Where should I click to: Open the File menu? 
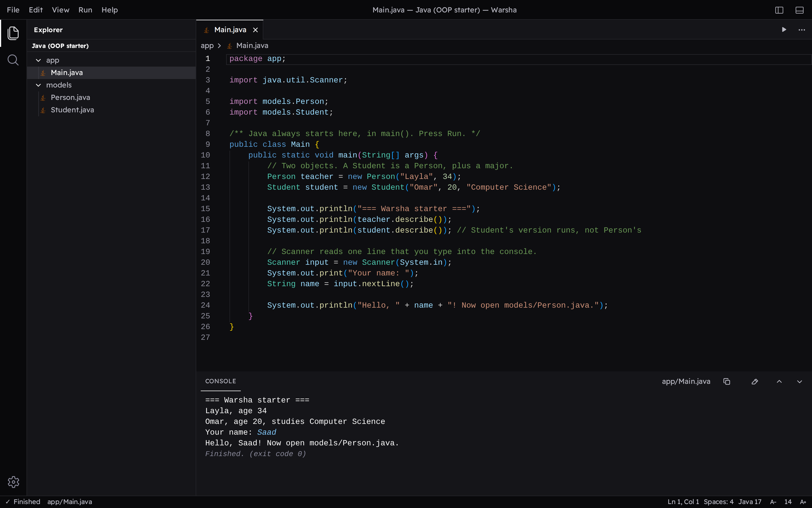point(13,10)
